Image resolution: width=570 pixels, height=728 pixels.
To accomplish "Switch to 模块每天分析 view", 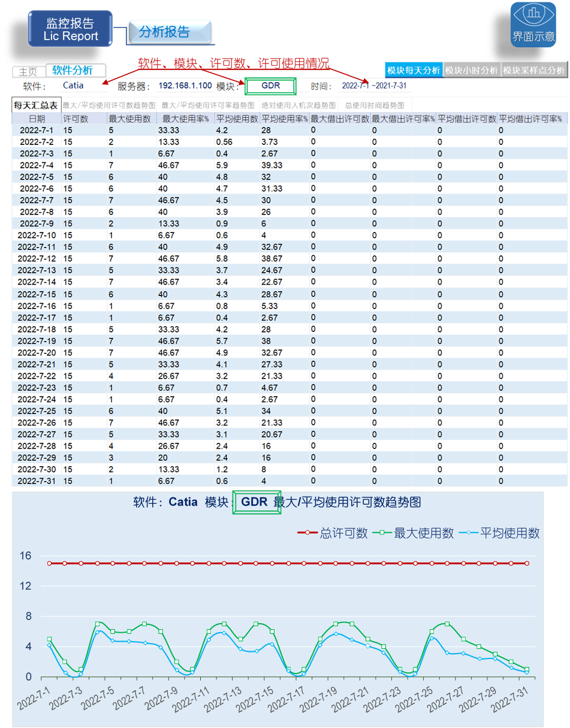I will 414,70.
